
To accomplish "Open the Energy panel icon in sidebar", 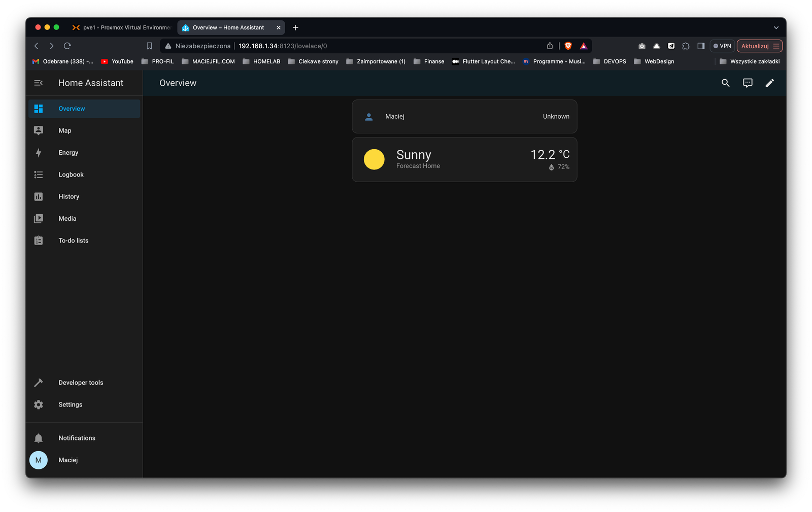I will (38, 152).
